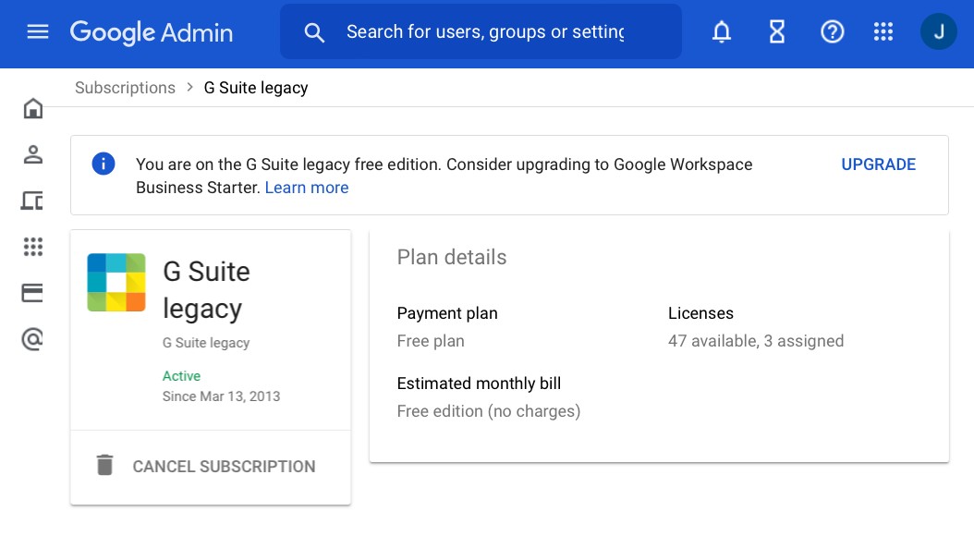The width and height of the screenshot is (974, 560).
Task: Open notifications bell
Action: 721,31
